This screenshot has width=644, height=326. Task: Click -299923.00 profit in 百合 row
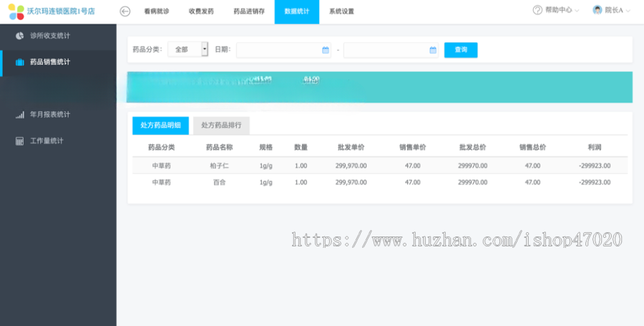(x=595, y=182)
